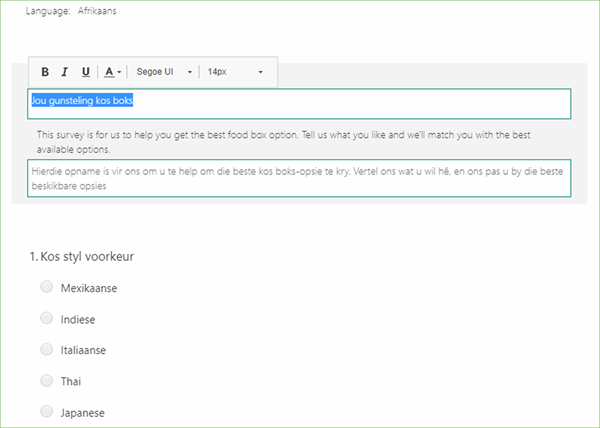600x428 pixels.
Task: Click the highlighted 'Jou gunsteling kos boks' text
Action: click(82, 101)
